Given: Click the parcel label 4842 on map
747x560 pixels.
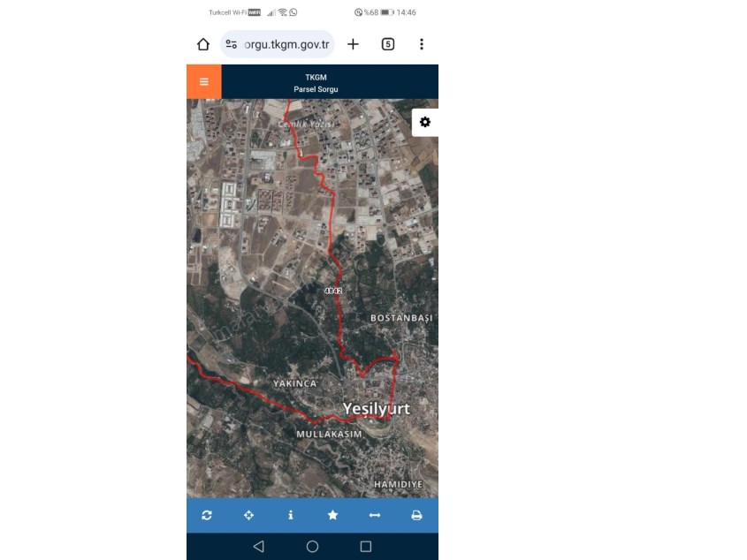Looking at the screenshot, I should 333,291.
